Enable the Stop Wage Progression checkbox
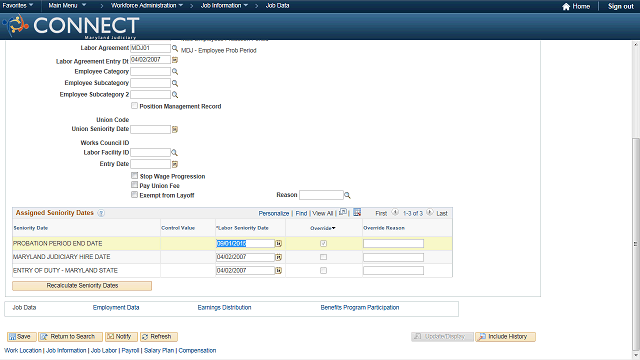The width and height of the screenshot is (640, 360). (x=134, y=176)
